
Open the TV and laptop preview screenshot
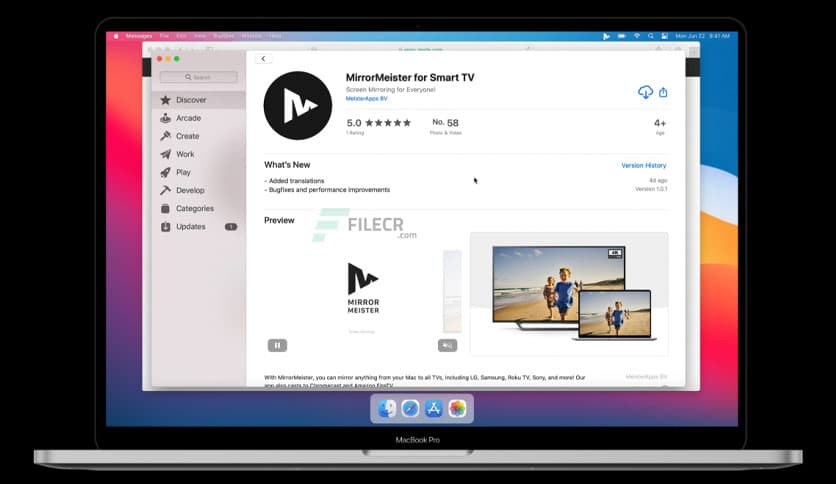point(569,294)
